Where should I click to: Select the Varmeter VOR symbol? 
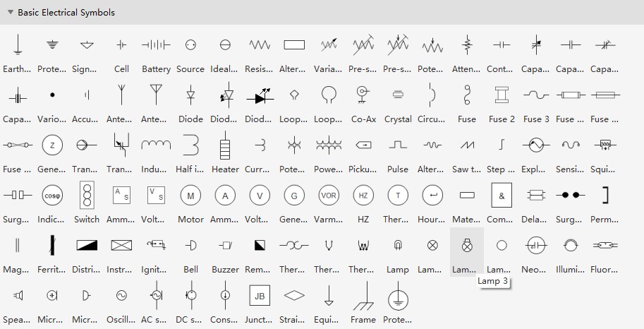[x=329, y=196]
